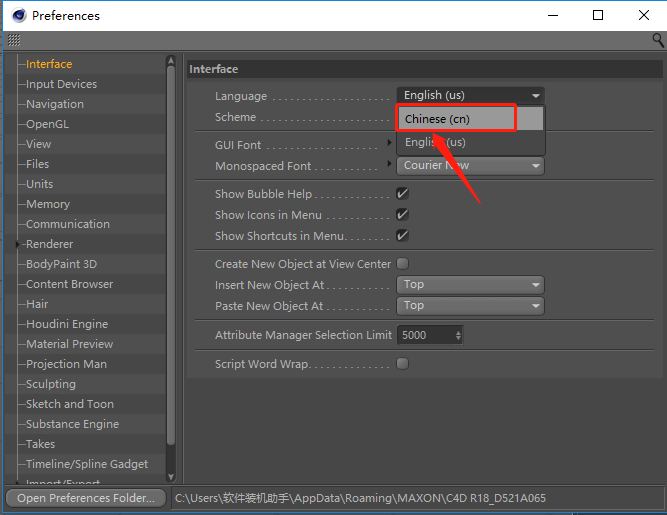Click the Selection Limit stepper arrows

[x=458, y=335]
